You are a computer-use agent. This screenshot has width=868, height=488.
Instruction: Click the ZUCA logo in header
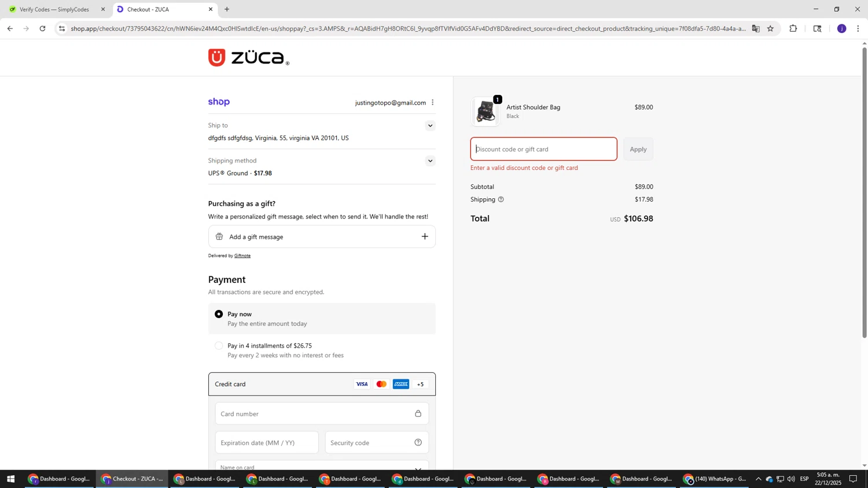tap(248, 57)
